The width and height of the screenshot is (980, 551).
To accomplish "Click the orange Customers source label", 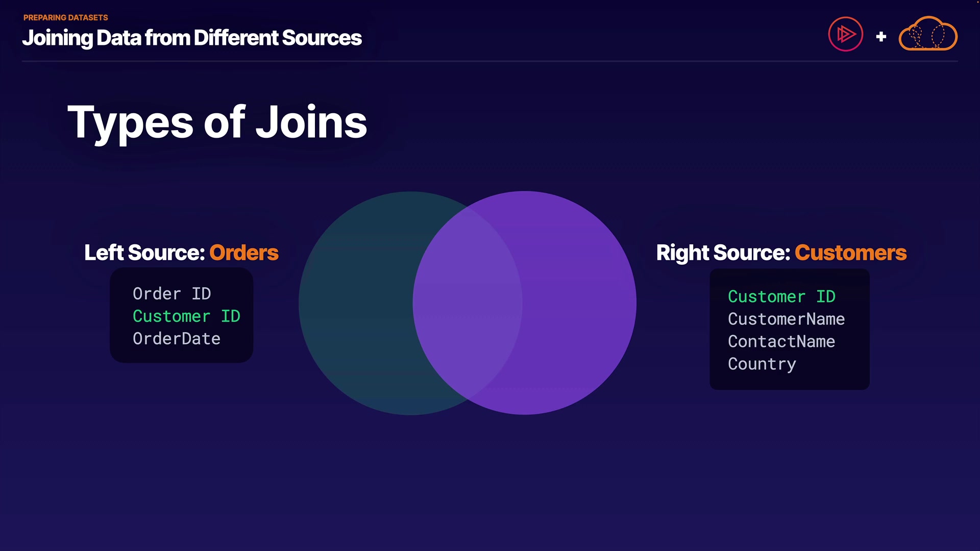I will (x=850, y=253).
